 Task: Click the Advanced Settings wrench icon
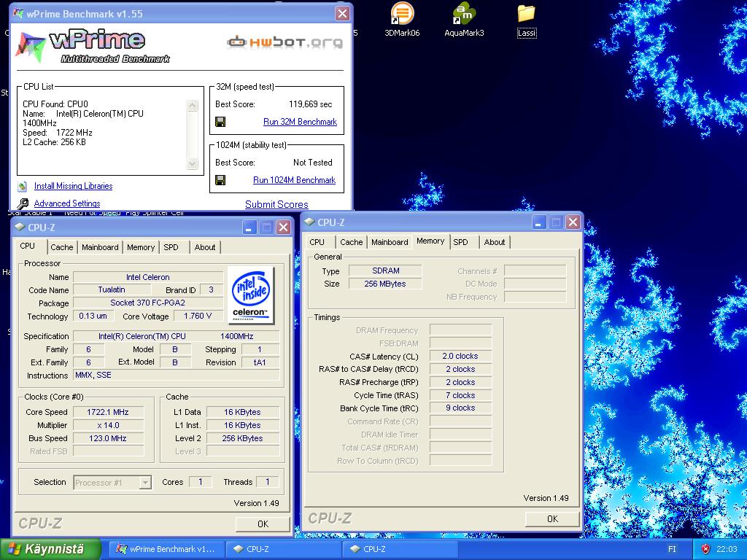23,204
